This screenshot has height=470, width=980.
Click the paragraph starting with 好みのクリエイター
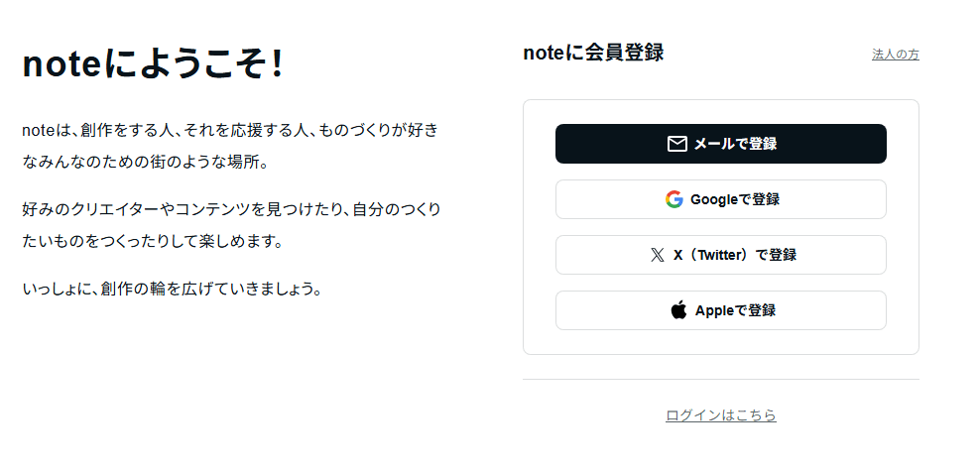click(x=231, y=209)
